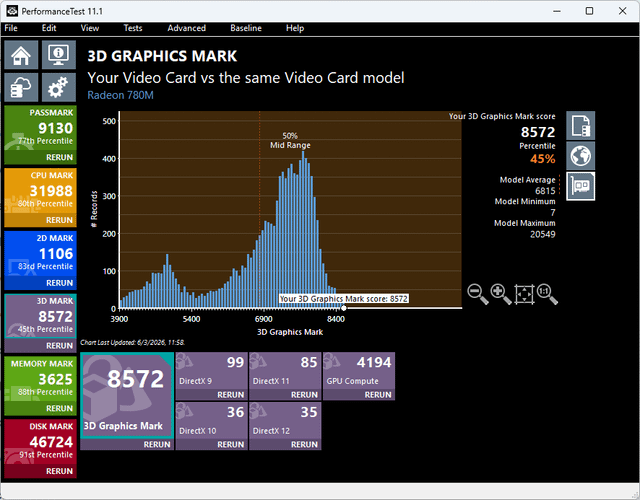Select the video card model comparison icon
640x500 pixels.
tap(580, 186)
